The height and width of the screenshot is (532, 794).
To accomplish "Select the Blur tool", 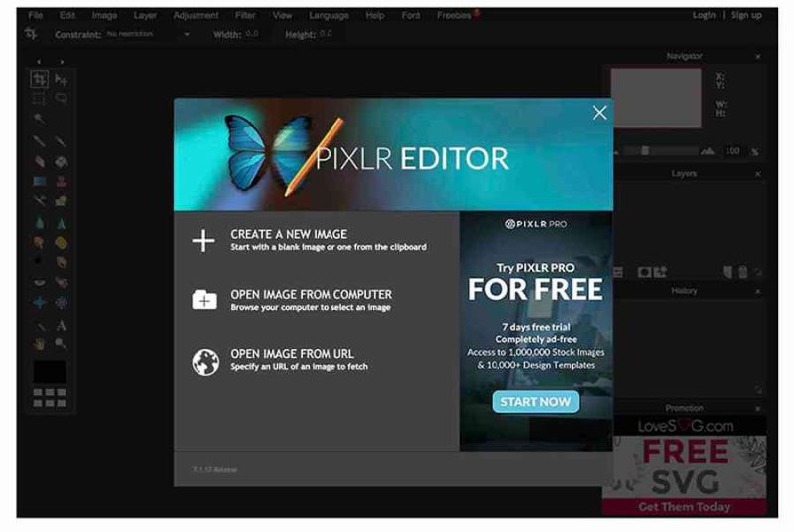I will [39, 223].
